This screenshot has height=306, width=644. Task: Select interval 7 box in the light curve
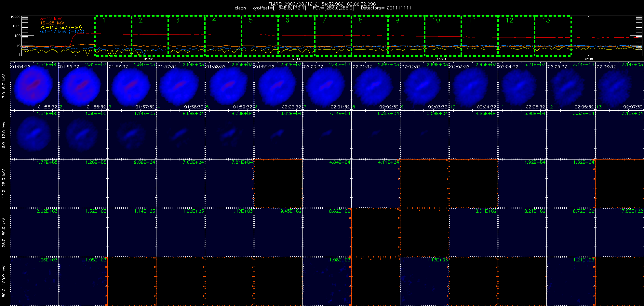click(333, 36)
